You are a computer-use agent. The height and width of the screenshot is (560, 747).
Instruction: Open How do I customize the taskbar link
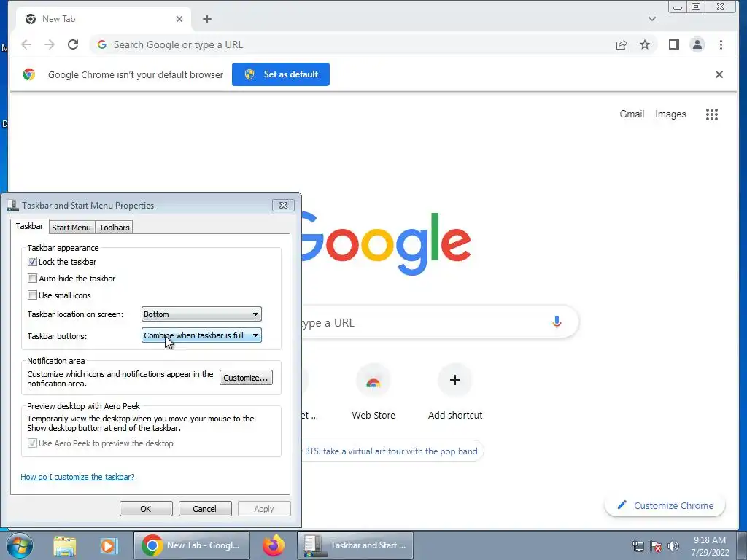(x=77, y=477)
